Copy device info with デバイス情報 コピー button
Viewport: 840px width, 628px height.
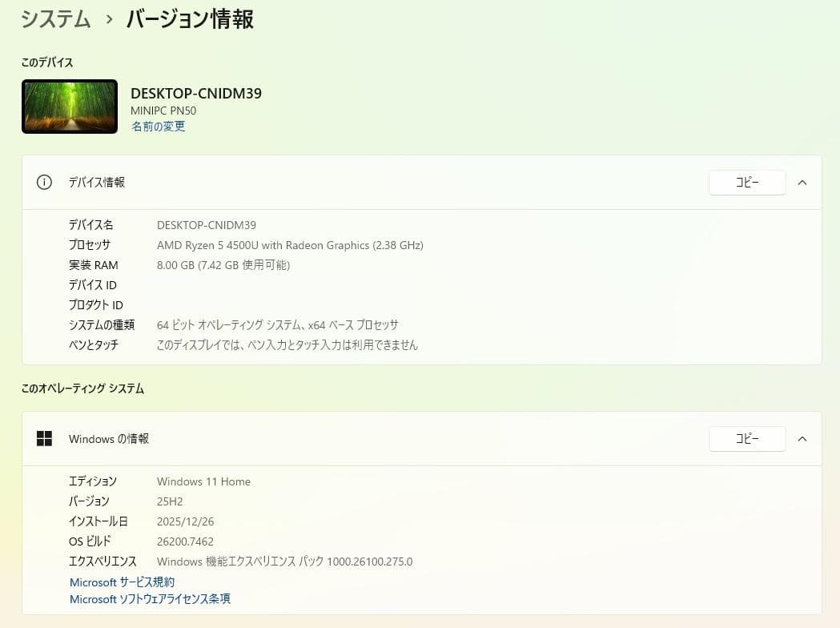click(747, 183)
